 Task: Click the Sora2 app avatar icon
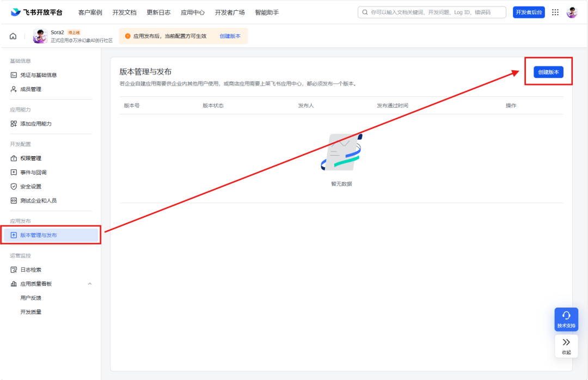coord(40,36)
